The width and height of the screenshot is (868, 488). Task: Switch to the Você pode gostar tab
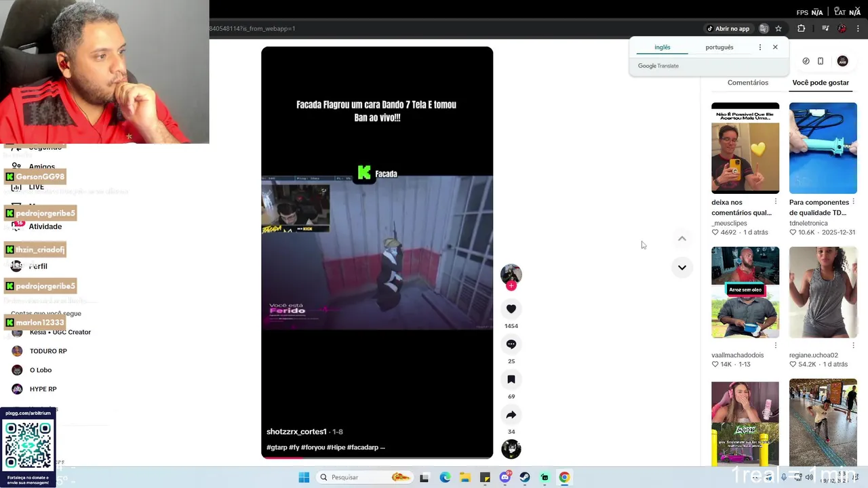[x=821, y=83]
